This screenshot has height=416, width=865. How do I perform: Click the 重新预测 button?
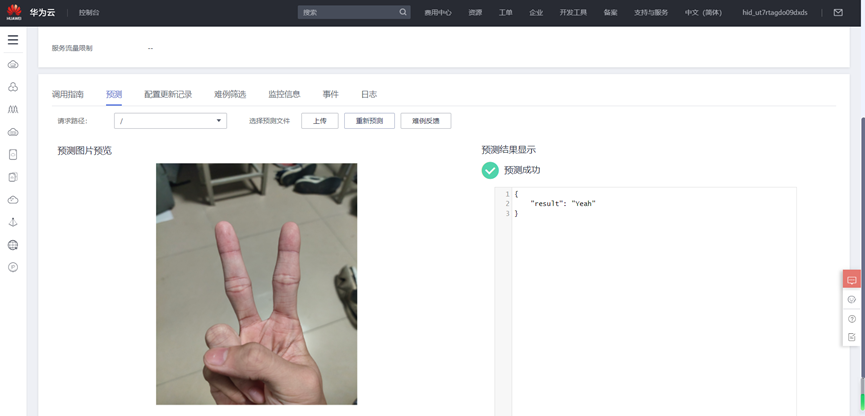[369, 121]
